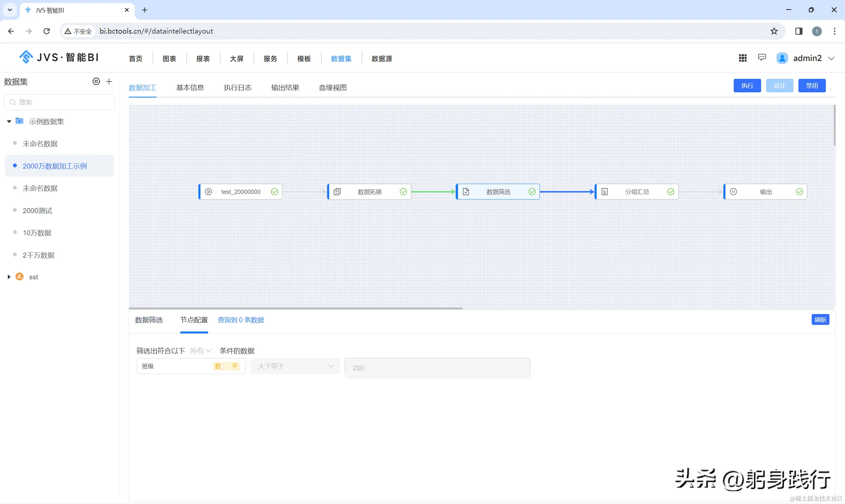Collapse the 示例数据集 folder

(x=9, y=122)
